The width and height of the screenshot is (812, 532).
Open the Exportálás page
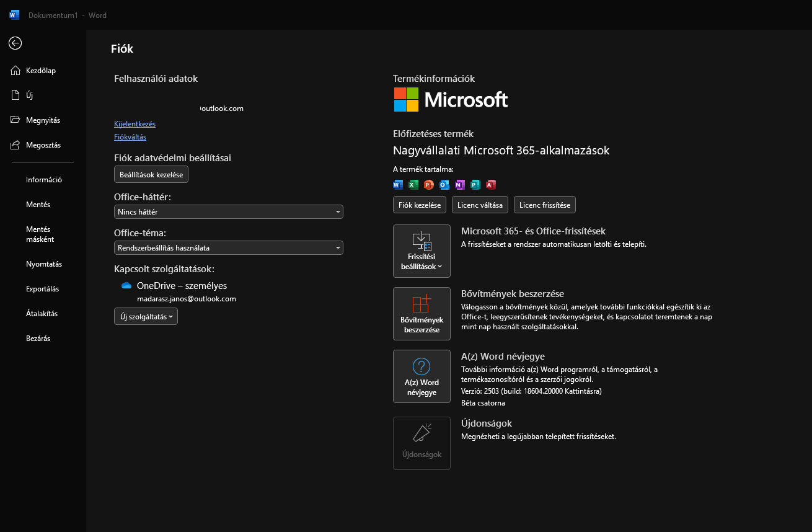(x=43, y=289)
